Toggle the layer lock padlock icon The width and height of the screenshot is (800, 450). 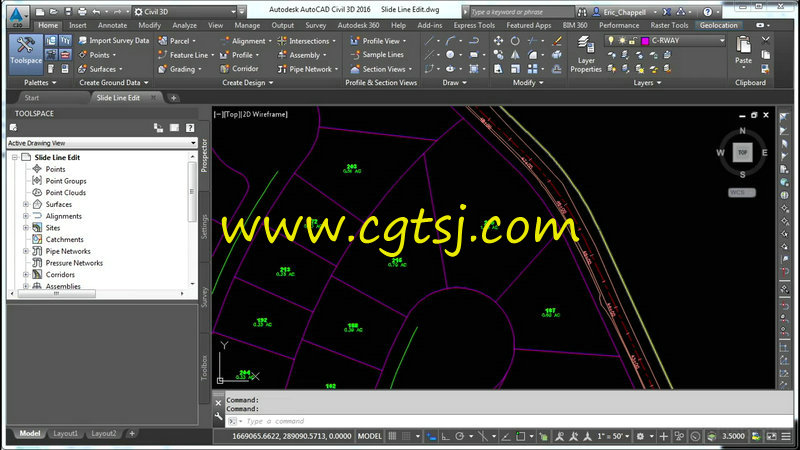pos(633,40)
